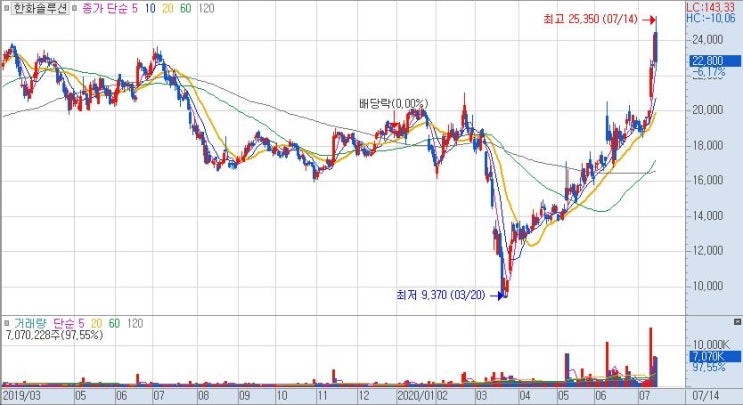Select the price chart's 5-day moving average label
The image size is (743, 405).
coord(135,9)
